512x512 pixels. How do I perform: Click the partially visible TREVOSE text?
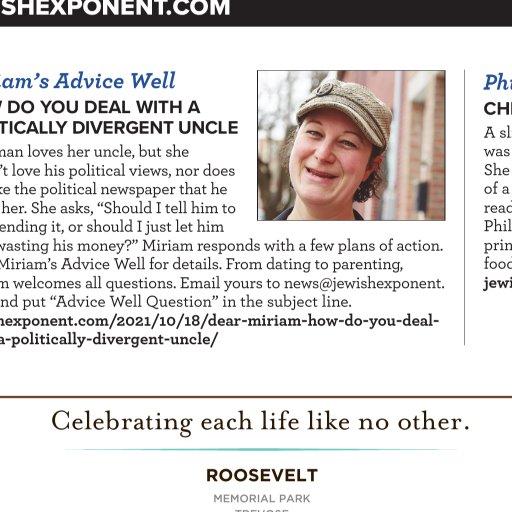point(262,510)
